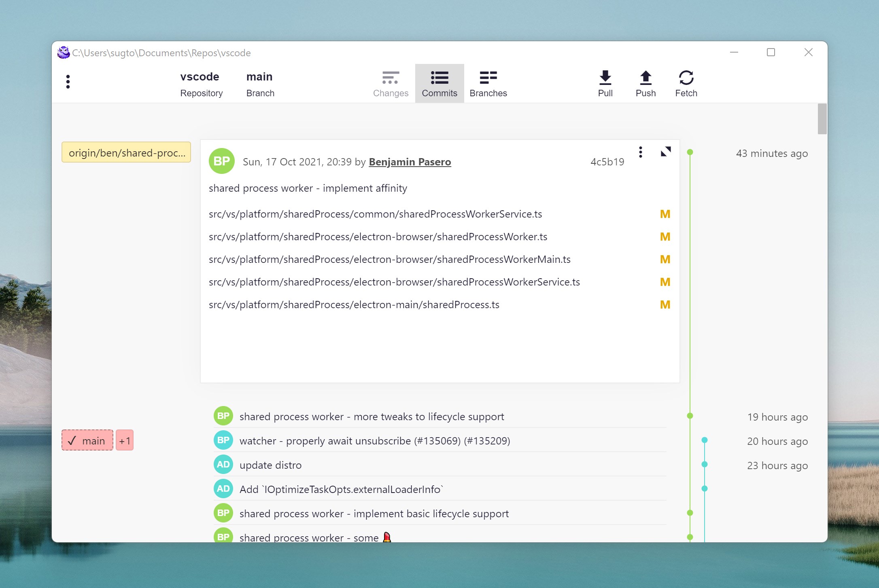Click the Push upload icon
The image size is (879, 588).
point(645,78)
